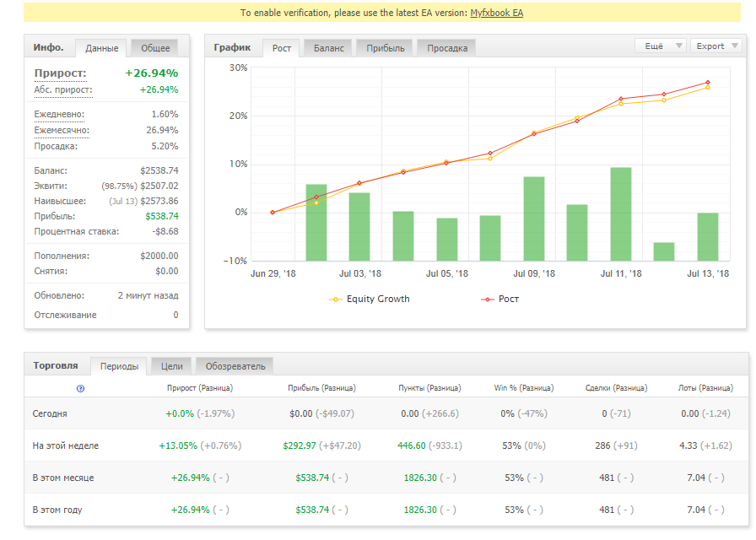Click the Пополнения value $2000.00
Viewport: 756px width, 540px height.
point(159,256)
